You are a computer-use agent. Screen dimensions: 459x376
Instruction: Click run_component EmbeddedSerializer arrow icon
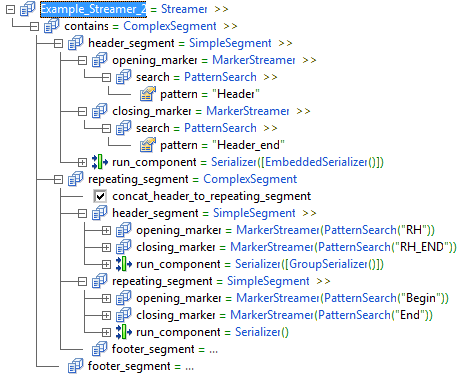(100, 162)
